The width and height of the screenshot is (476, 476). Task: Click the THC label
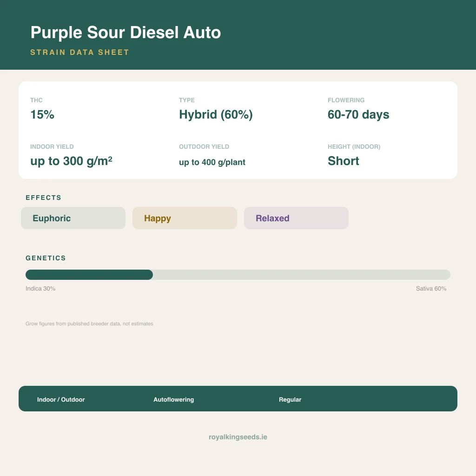coord(36,100)
